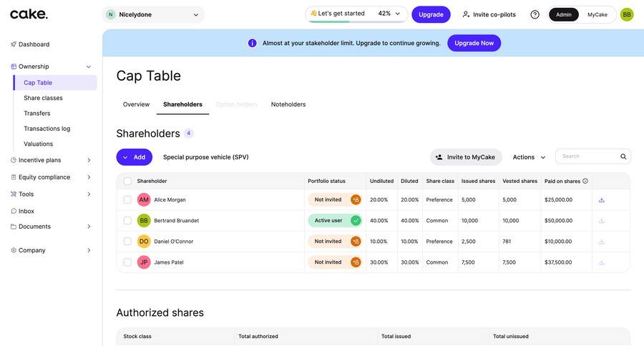644x346 pixels.
Task: Expand the Actions dropdown
Action: (x=529, y=157)
